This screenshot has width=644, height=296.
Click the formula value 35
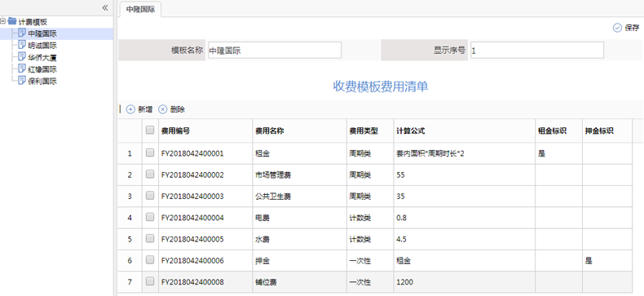400,197
